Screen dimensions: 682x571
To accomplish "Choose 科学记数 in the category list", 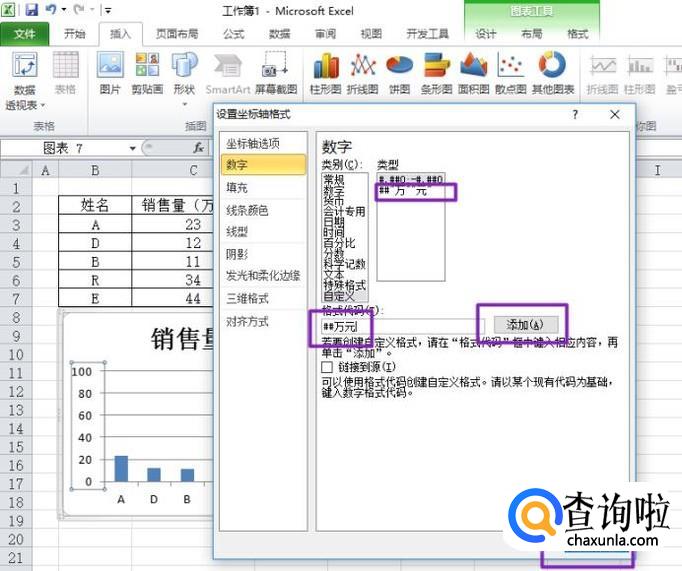I will [x=344, y=264].
